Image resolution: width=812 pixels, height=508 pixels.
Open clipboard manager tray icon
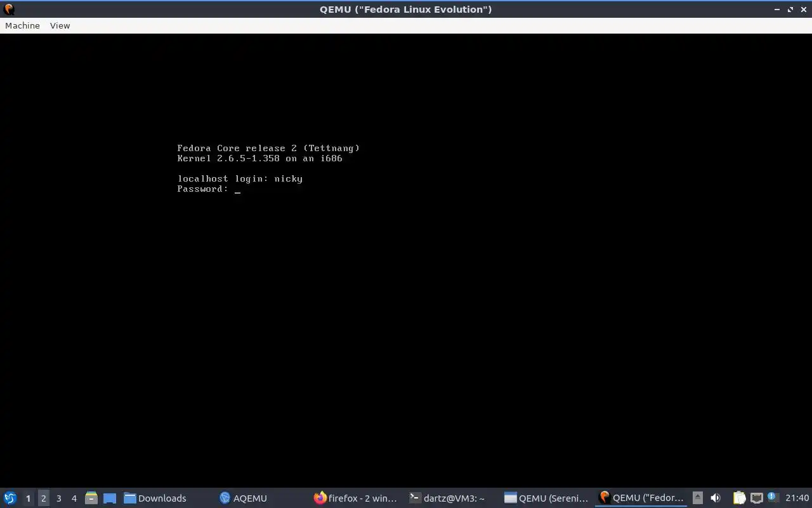click(739, 498)
